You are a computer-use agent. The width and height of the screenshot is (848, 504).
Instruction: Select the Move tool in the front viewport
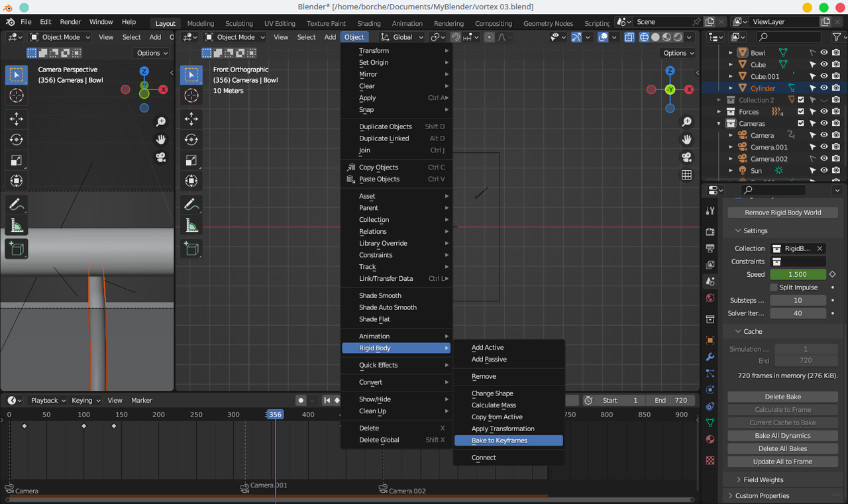191,119
